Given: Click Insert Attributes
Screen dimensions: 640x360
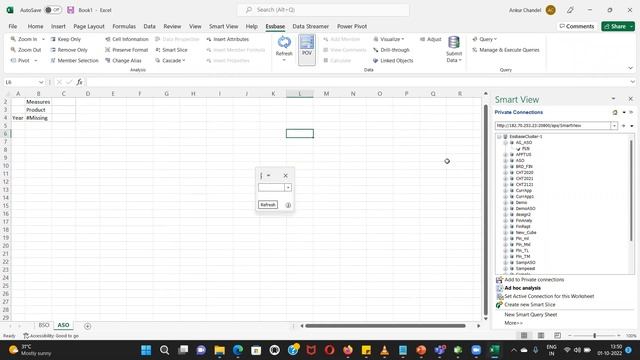Looking at the screenshot, I should (x=227, y=39).
